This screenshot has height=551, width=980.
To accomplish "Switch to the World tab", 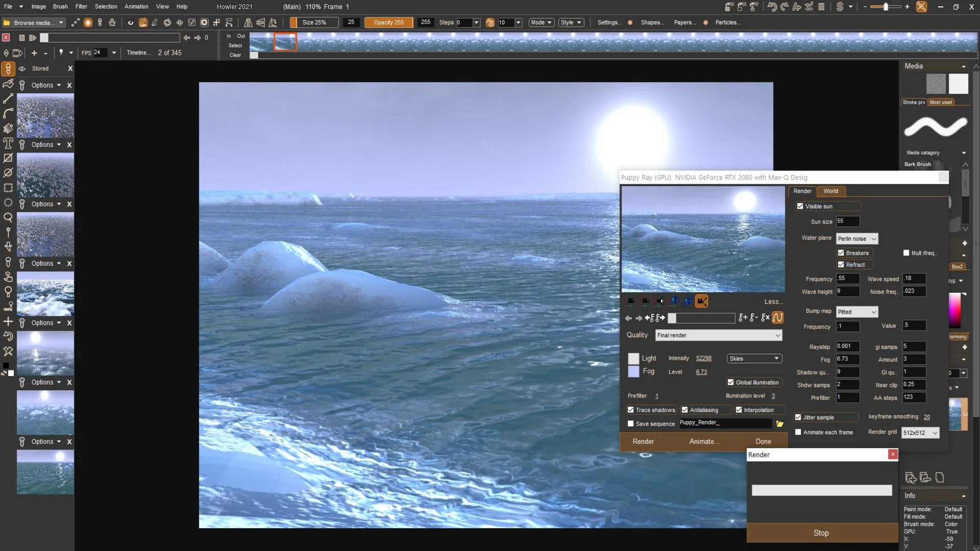I will click(x=830, y=191).
